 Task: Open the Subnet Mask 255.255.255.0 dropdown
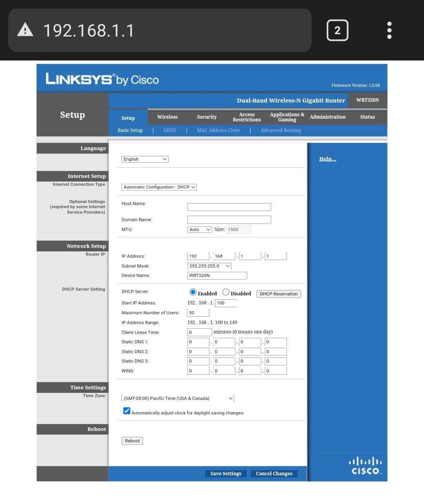(209, 266)
